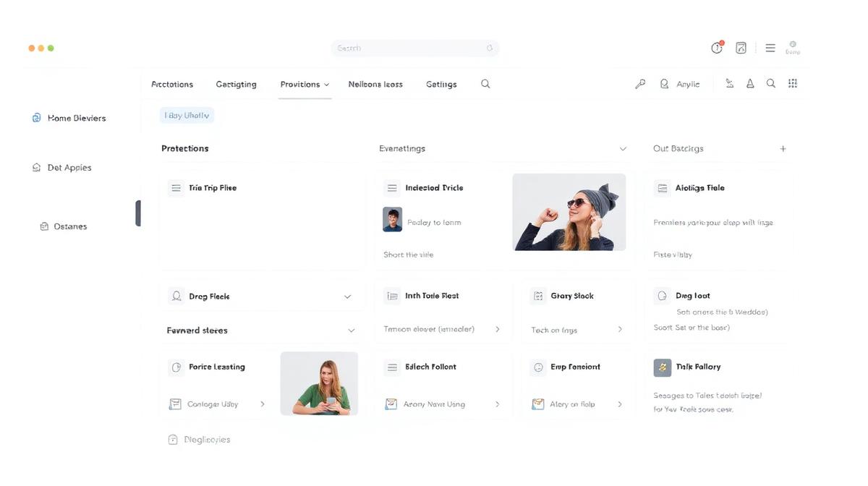
Task: Collapse the Evenettings section chevron
Action: point(623,149)
